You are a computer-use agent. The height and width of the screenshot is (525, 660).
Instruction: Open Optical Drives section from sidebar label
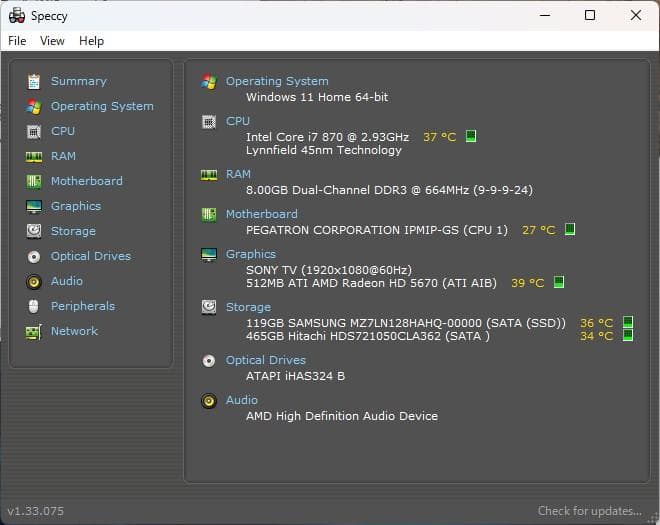[91, 256]
